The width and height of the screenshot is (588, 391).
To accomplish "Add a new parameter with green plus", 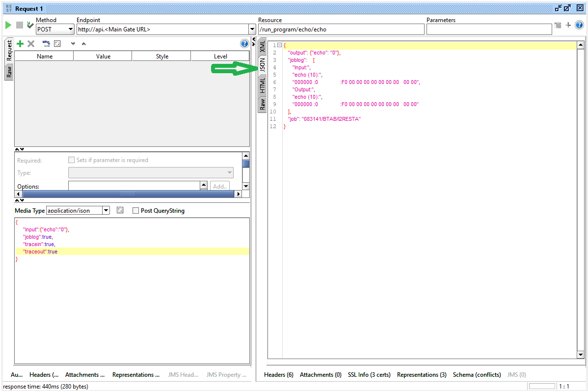I will 20,44.
